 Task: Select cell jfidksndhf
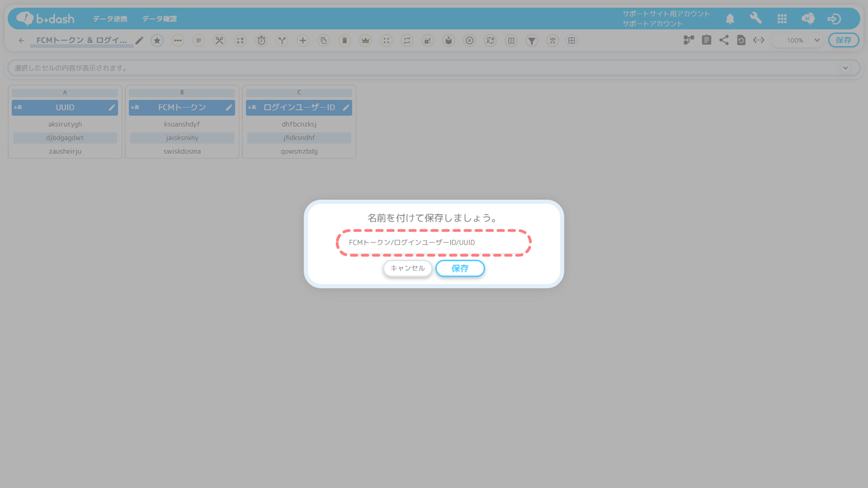pyautogui.click(x=299, y=138)
